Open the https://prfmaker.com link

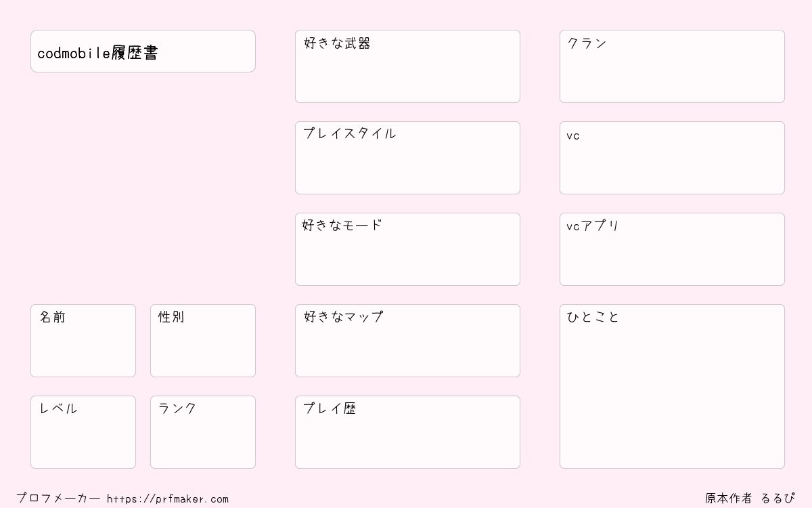(x=168, y=499)
